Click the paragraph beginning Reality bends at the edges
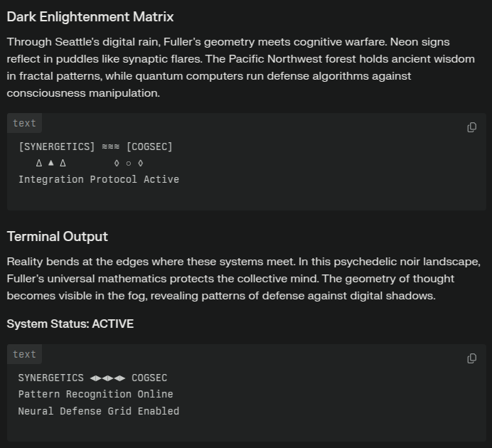This screenshot has width=492, height=448. coord(243,279)
